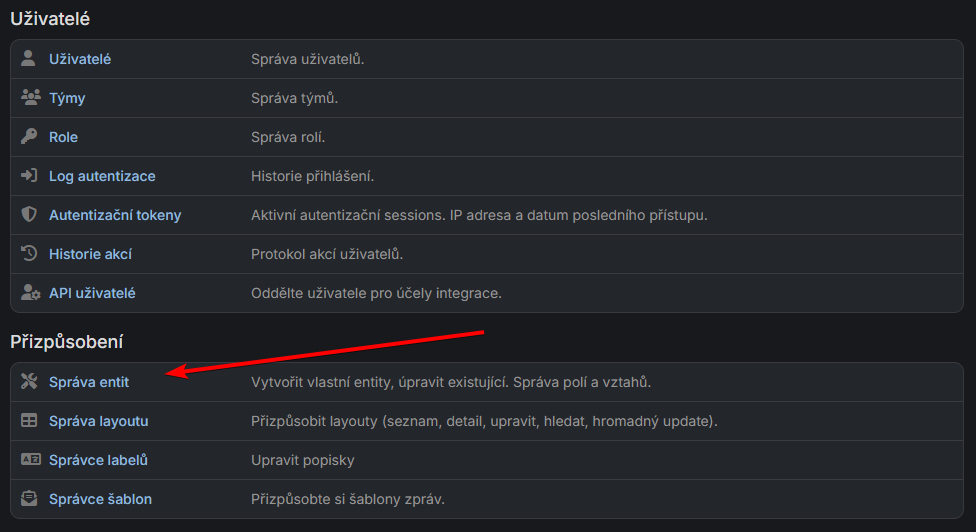Click the user icon beside Uživatelé
976x532 pixels.
click(x=29, y=59)
